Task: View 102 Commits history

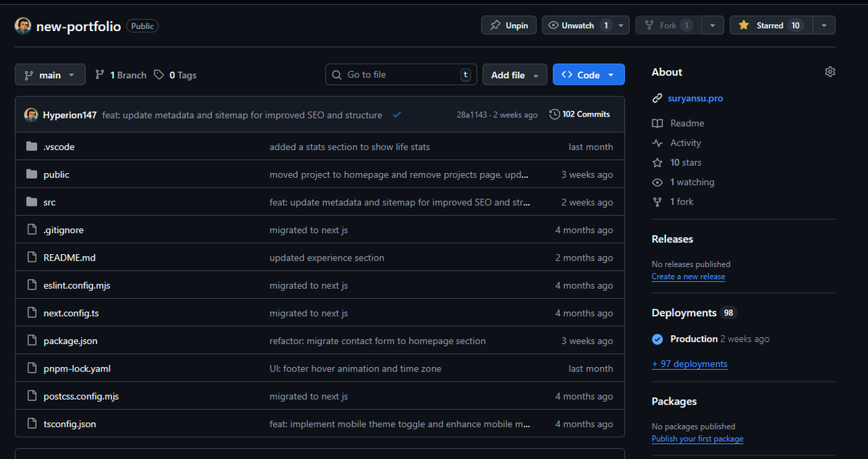Action: pos(579,114)
